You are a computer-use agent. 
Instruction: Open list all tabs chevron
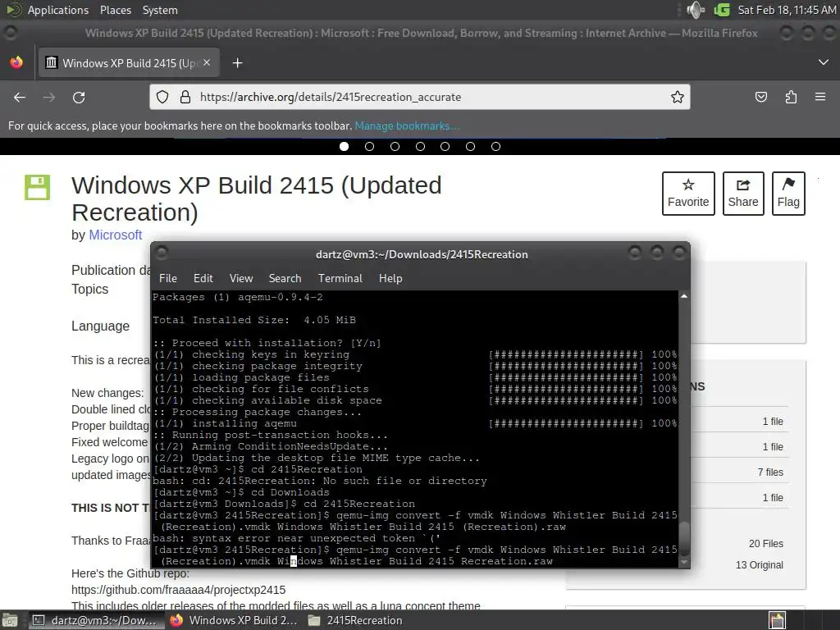824,62
